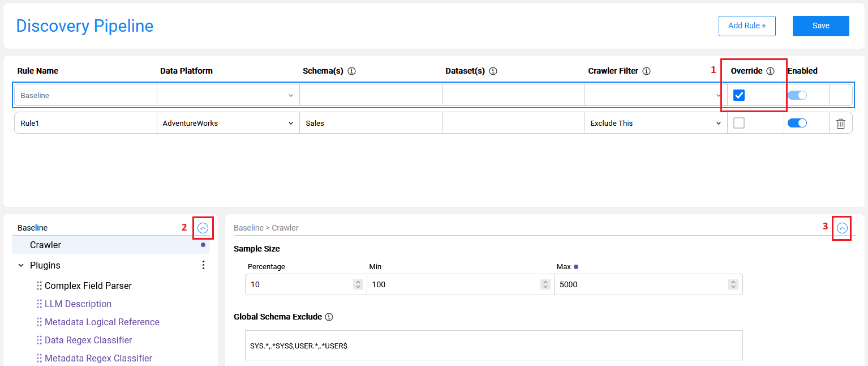Viewport: 868px width, 366px height.
Task: Click the Metadata Regex Classifier drag handle
Action: (40, 359)
